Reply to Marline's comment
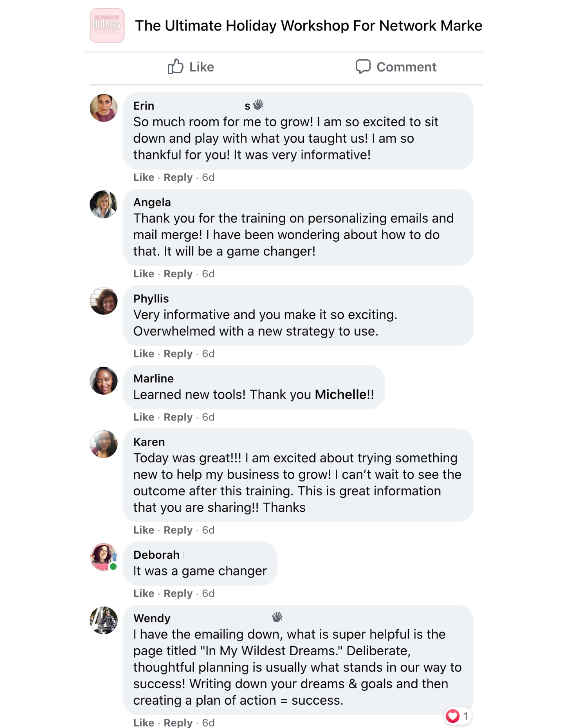The image size is (562, 728). pyautogui.click(x=178, y=417)
